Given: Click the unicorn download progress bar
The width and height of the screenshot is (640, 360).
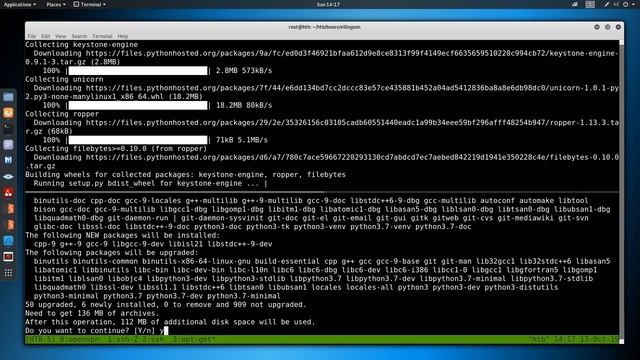Looking at the screenshot, I should [138, 105].
